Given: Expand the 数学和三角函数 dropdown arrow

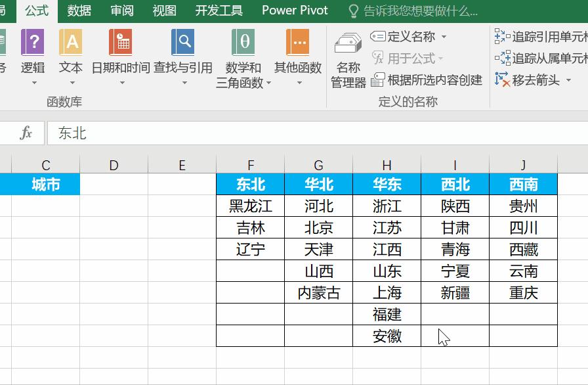Looking at the screenshot, I should (x=268, y=83).
